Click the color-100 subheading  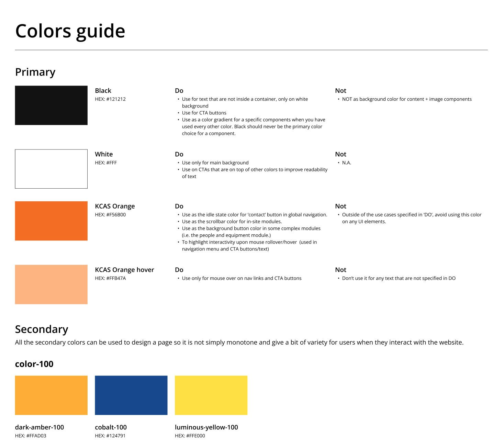pyautogui.click(x=34, y=364)
